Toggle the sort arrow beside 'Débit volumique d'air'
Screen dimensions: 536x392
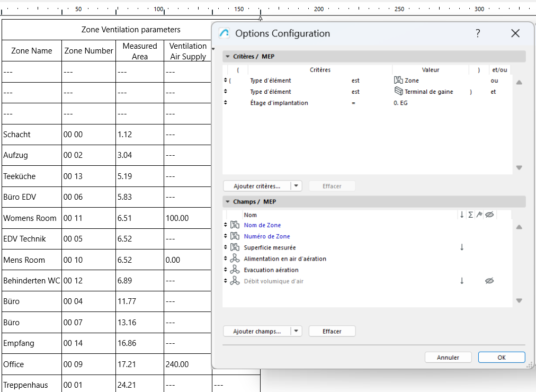pos(462,281)
